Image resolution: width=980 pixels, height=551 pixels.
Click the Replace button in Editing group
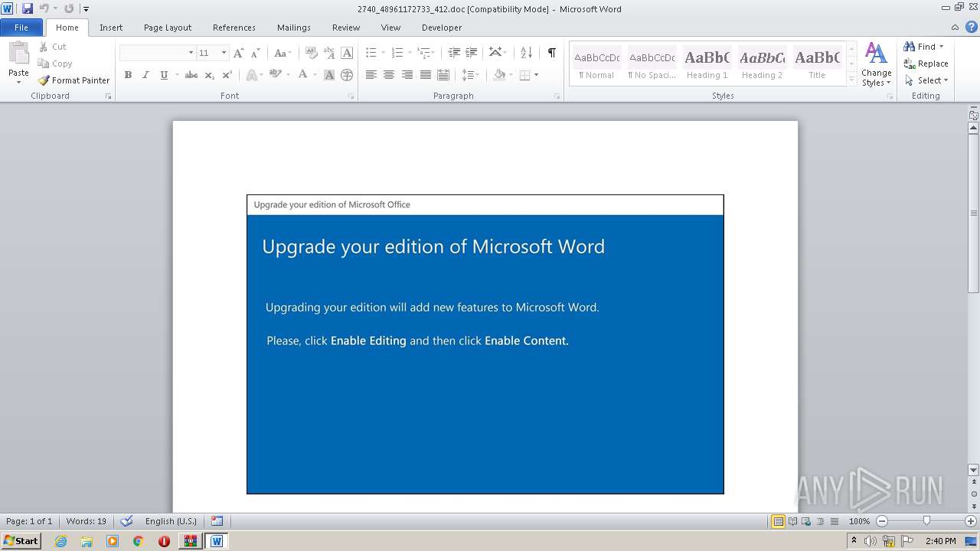pos(926,64)
